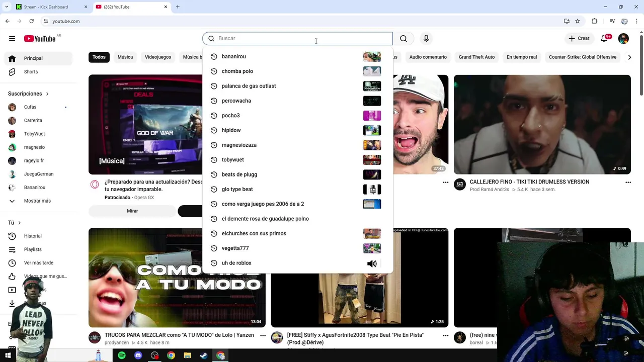The width and height of the screenshot is (644, 362).
Task: Click the Principal home icon in sidebar
Action: [x=12, y=58]
